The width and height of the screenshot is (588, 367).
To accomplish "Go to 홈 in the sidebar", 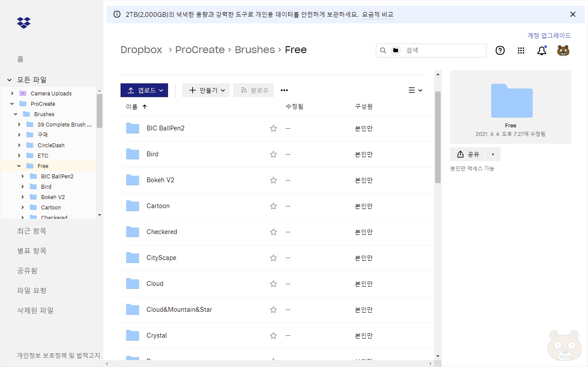I will (20, 59).
